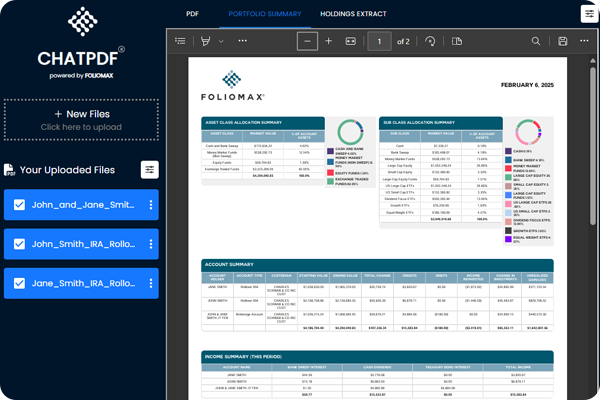This screenshot has height=400, width=600.
Task: Click New Files upload area
Action: pos(81,120)
